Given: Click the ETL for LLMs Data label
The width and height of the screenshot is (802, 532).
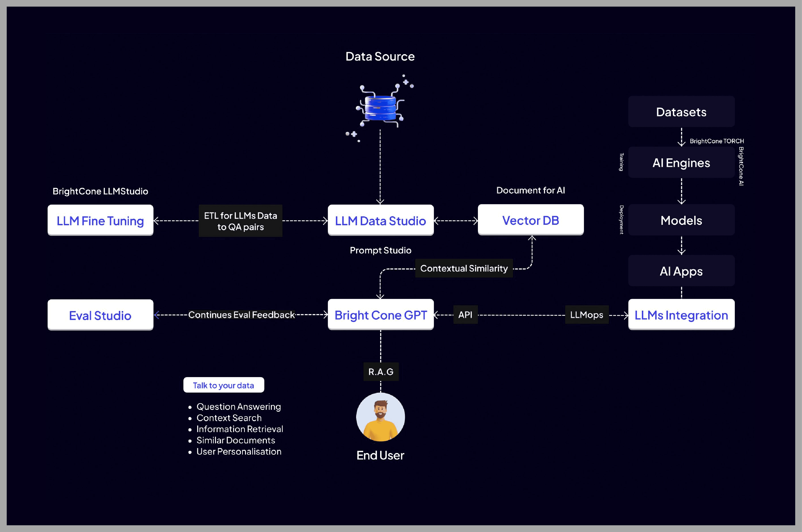Looking at the screenshot, I should pyautogui.click(x=241, y=221).
